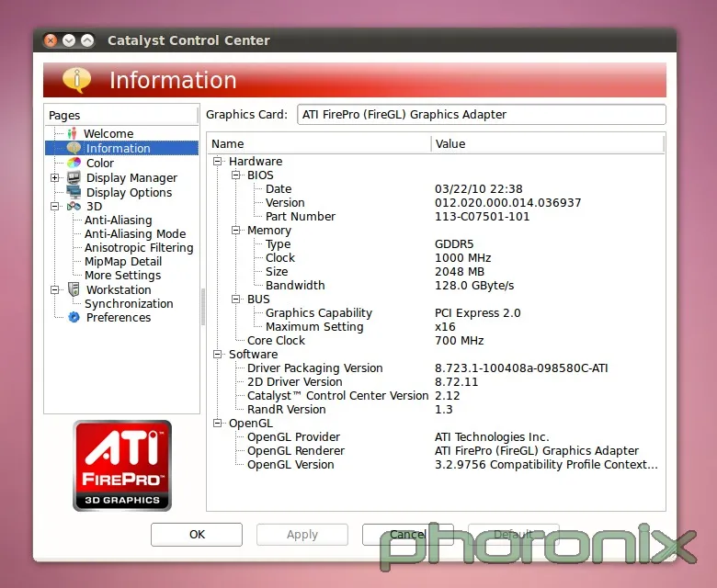Click the ATI FirePro 3D Graphics logo
This screenshot has height=588, width=717.
pos(122,466)
